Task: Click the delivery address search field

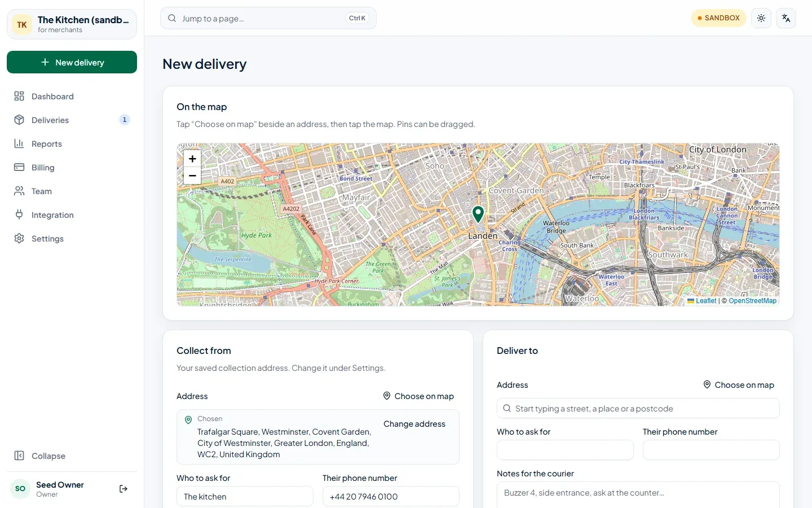Action: (638, 409)
